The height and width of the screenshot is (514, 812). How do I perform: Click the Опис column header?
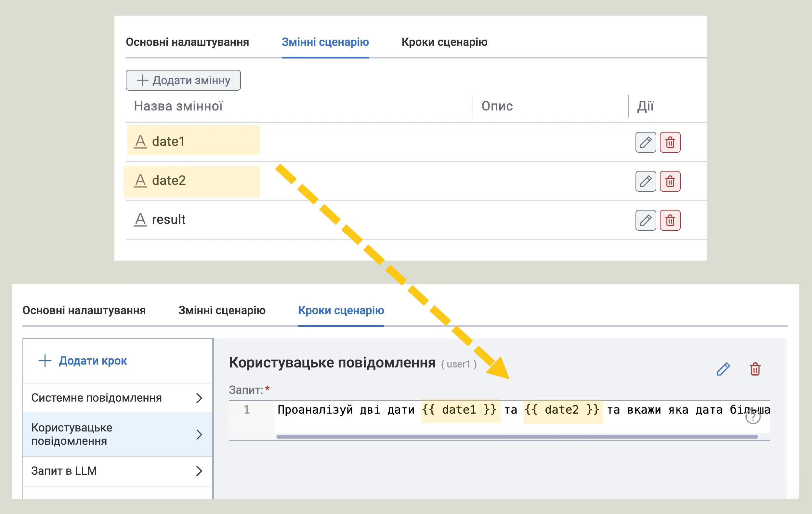click(497, 106)
